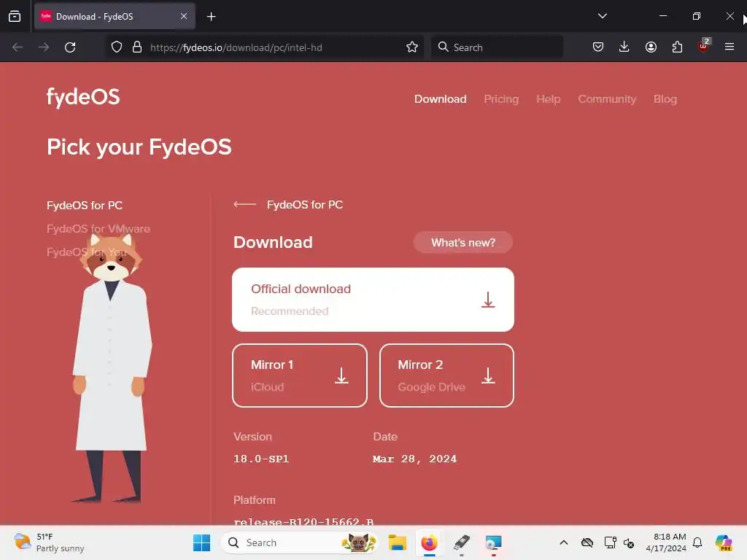Open the Pricing nav item
Screen dimensions: 747x560
click(x=501, y=99)
